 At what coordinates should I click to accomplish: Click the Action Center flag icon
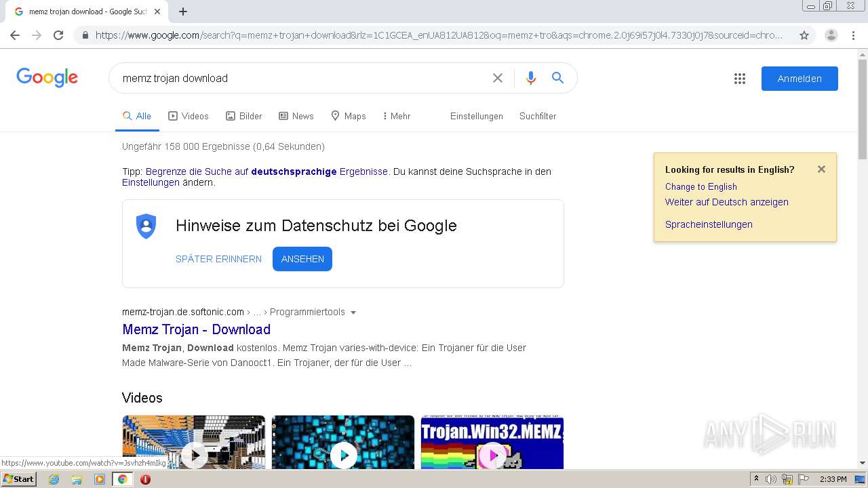tap(803, 479)
